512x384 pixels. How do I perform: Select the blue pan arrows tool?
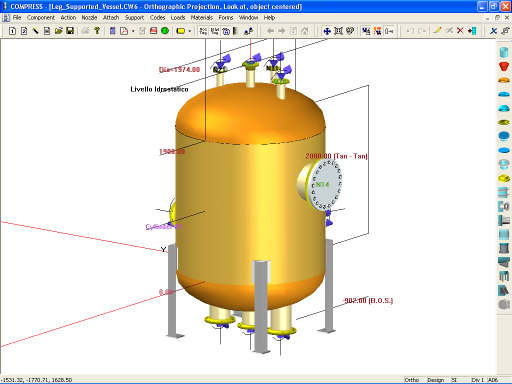click(327, 31)
